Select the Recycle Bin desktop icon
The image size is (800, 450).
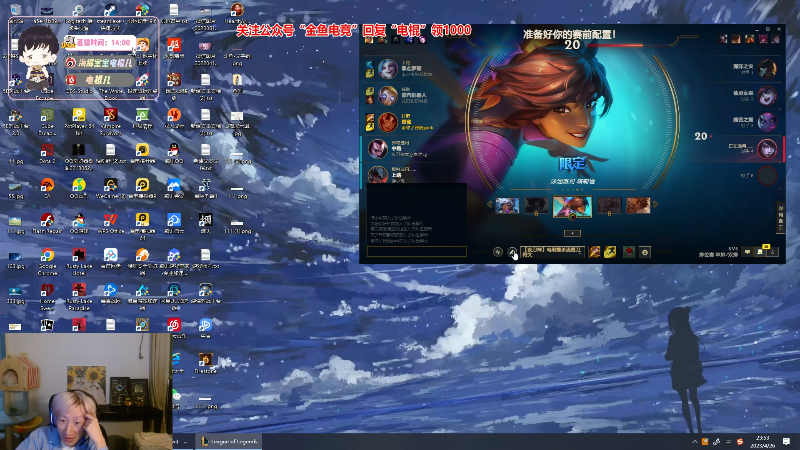coord(15,13)
